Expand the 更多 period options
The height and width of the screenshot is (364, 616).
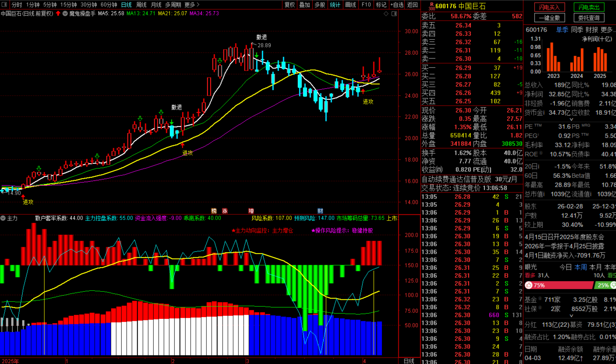click(x=192, y=5)
